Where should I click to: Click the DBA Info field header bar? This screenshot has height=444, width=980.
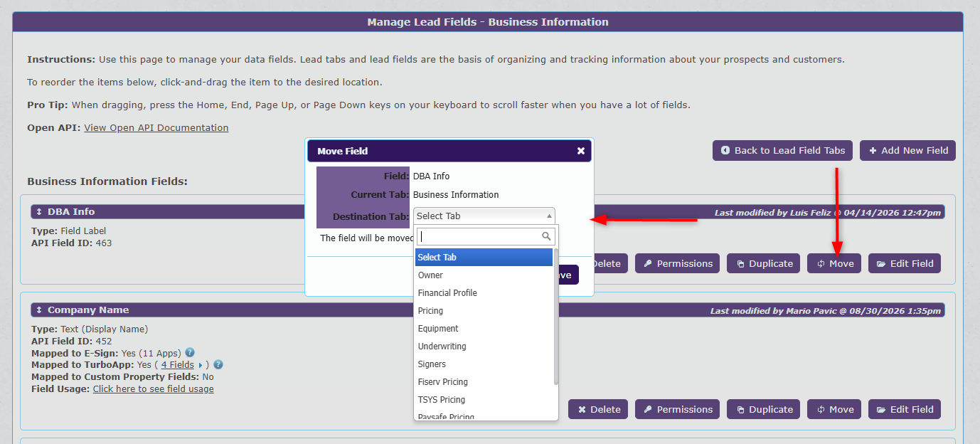tap(488, 212)
